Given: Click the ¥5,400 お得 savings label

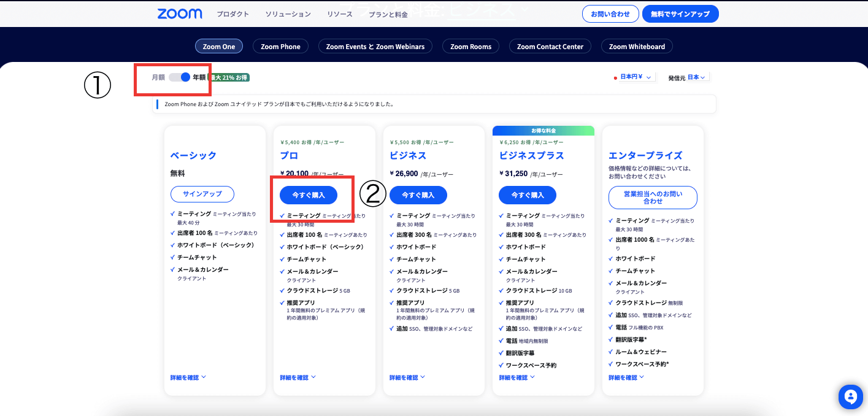Looking at the screenshot, I should tap(312, 142).
